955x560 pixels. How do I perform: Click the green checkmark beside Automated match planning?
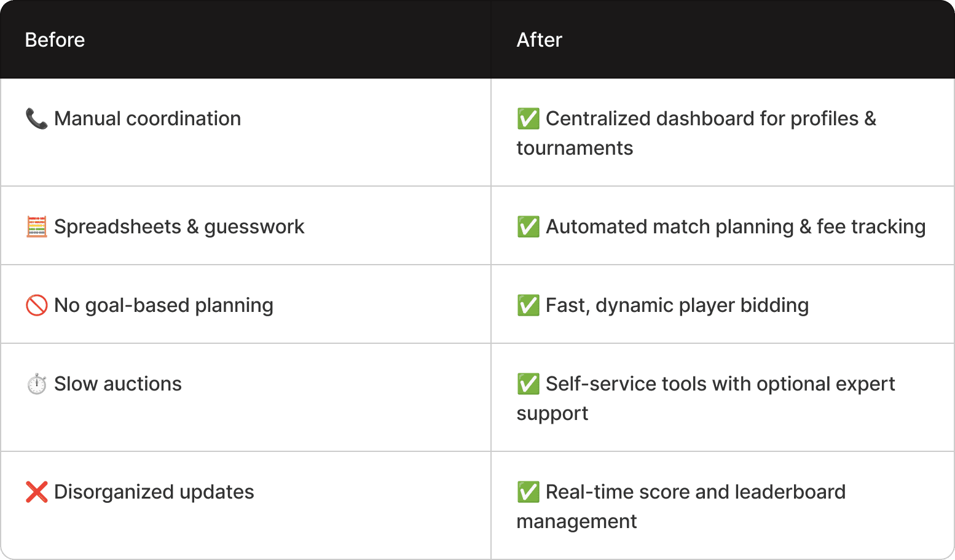(528, 227)
